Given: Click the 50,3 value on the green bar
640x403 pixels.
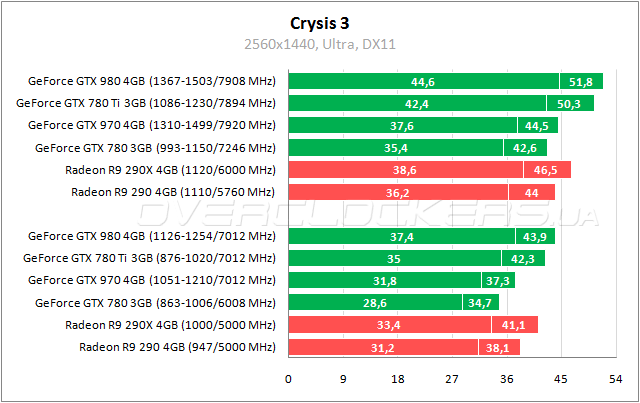Looking at the screenshot, I should click(569, 103).
